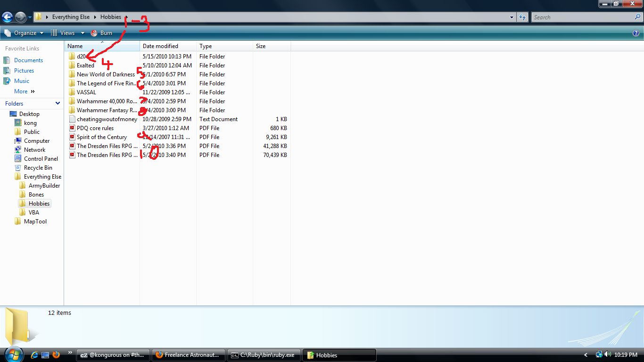Screen dimensions: 644x362
Task: Click the Views toolbar button
Action: tap(63, 33)
